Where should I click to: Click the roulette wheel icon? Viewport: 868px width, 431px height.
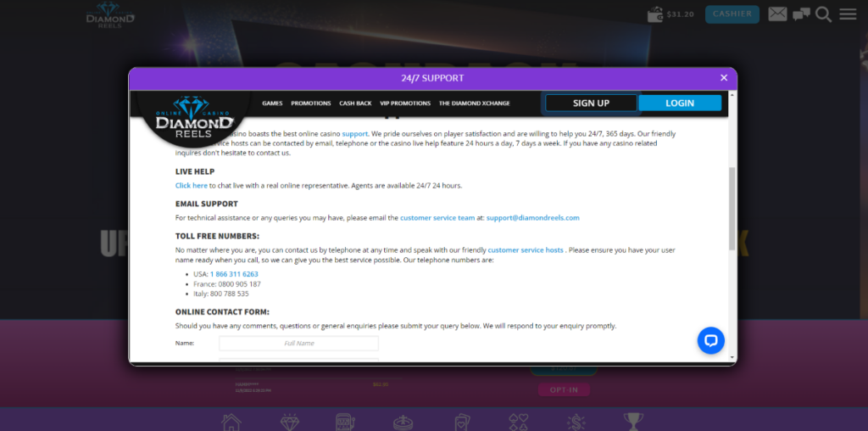[403, 423]
